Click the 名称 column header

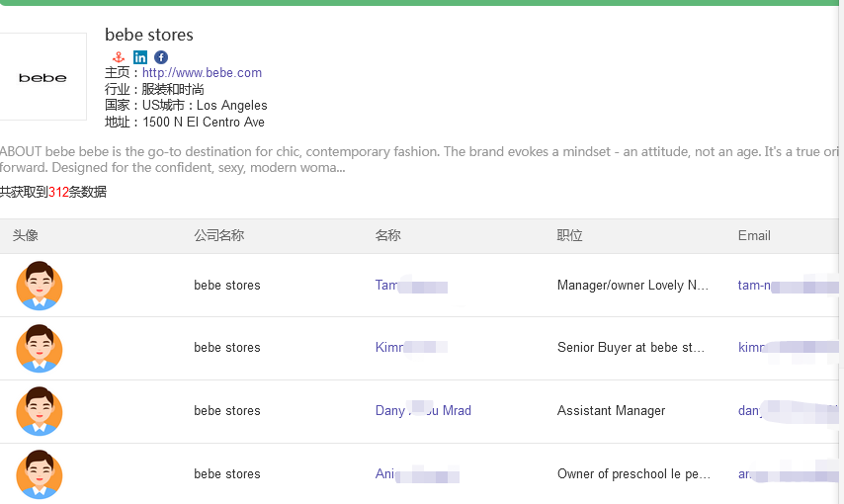point(388,236)
